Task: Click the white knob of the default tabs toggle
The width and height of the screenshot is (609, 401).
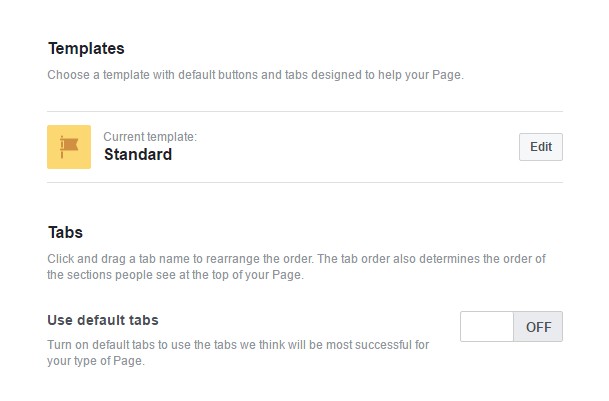Action: (487, 326)
